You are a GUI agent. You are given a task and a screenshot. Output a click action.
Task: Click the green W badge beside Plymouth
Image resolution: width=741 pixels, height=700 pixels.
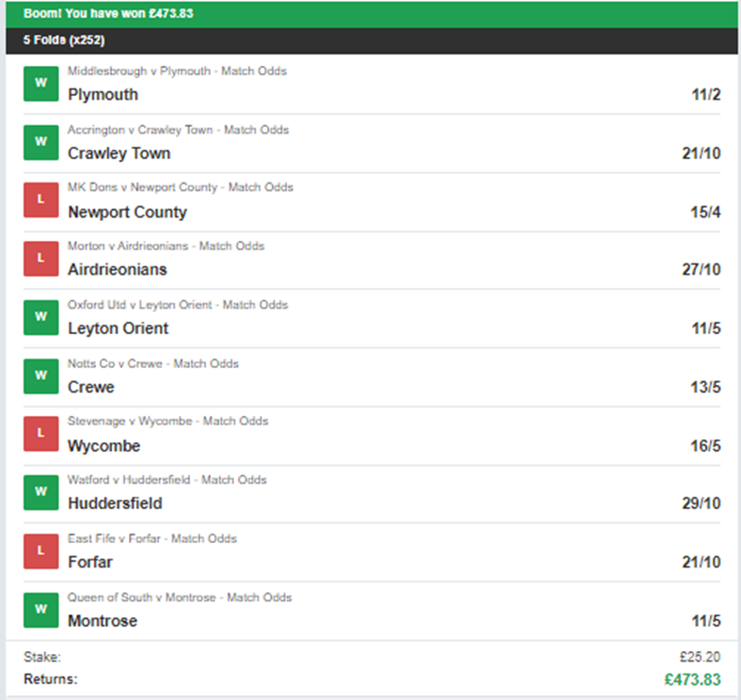41,84
